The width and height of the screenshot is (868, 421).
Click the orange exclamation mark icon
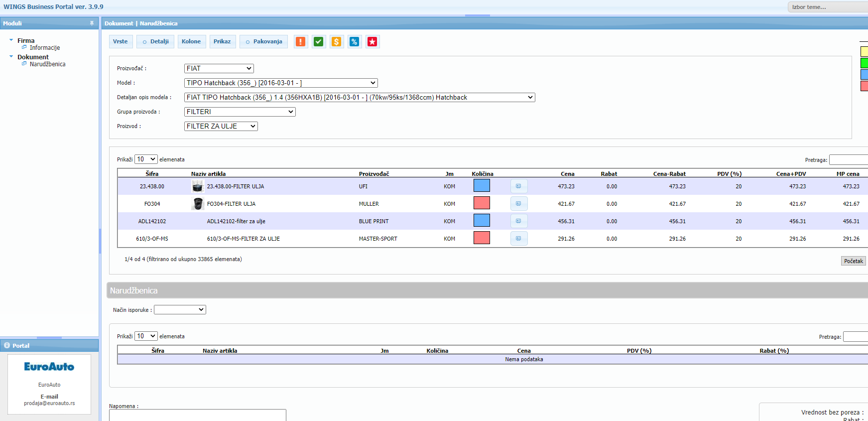point(301,42)
